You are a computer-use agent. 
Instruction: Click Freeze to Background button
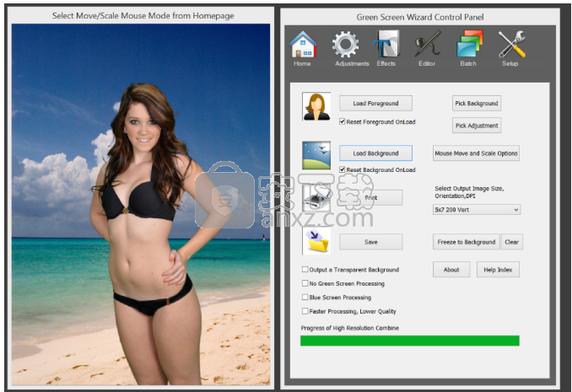pyautogui.click(x=467, y=242)
